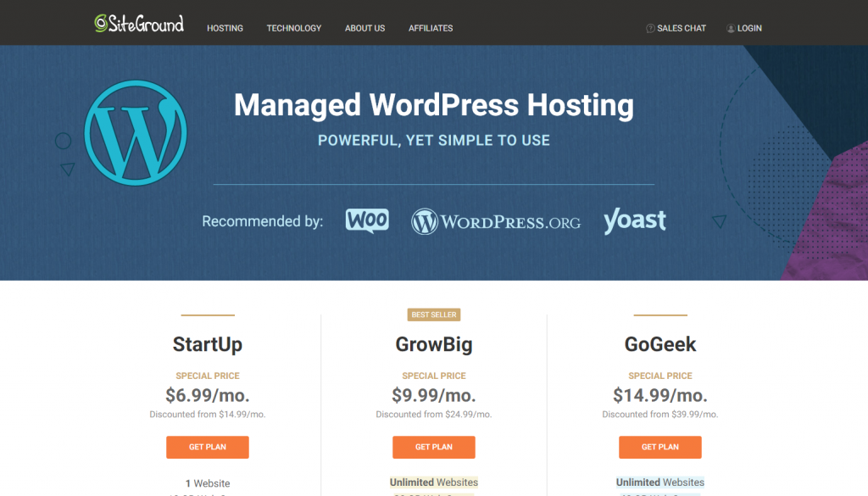Click the WooCommerce Woo logo
The height and width of the screenshot is (496, 868).
367,220
